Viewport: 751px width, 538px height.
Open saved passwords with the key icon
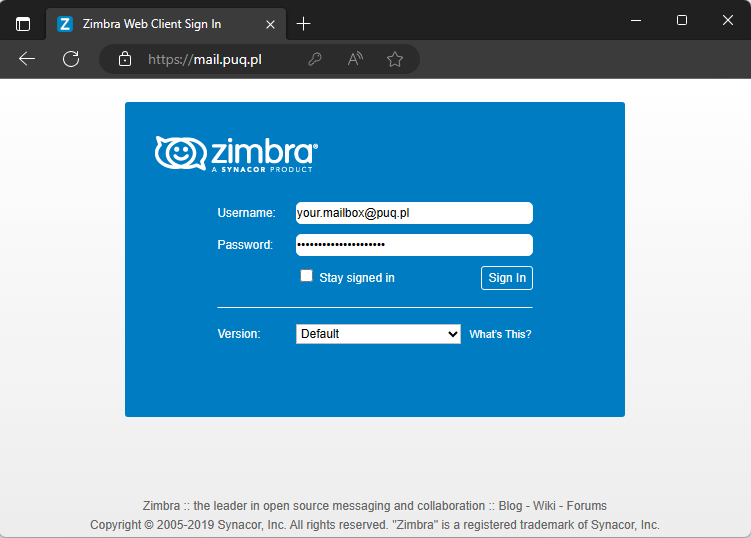tap(315, 59)
